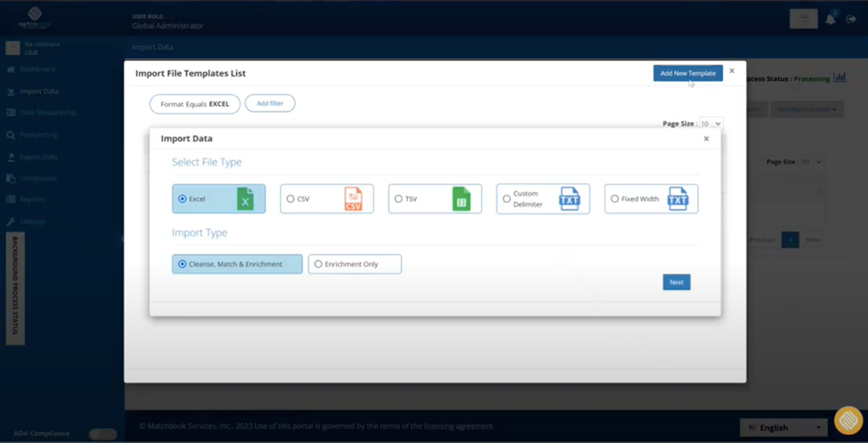
Task: Open Reports in the sidebar
Action: tap(32, 199)
